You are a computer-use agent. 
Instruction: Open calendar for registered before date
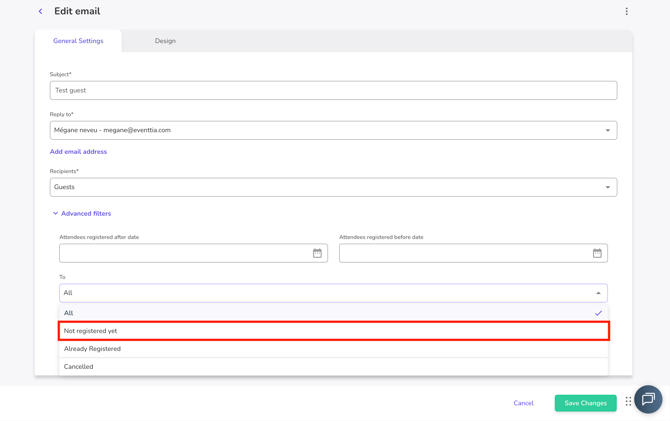click(597, 253)
